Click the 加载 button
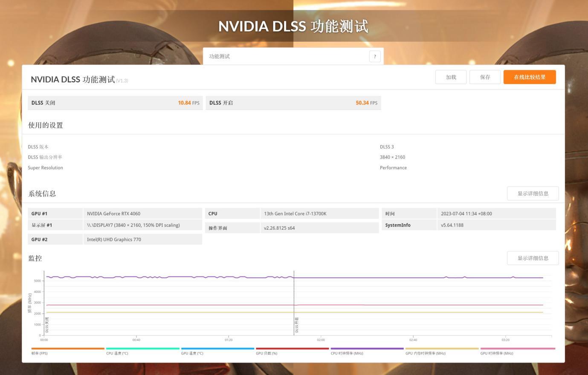588x375 pixels. point(451,77)
